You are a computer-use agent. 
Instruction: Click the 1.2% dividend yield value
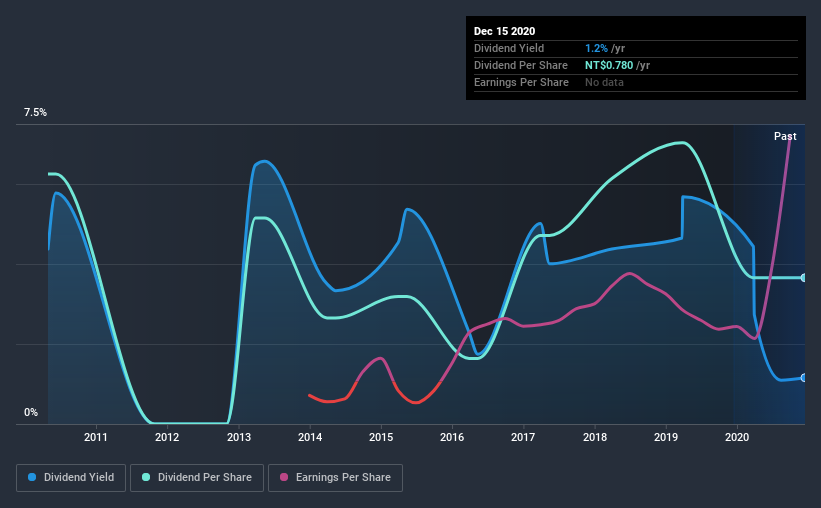click(x=596, y=48)
